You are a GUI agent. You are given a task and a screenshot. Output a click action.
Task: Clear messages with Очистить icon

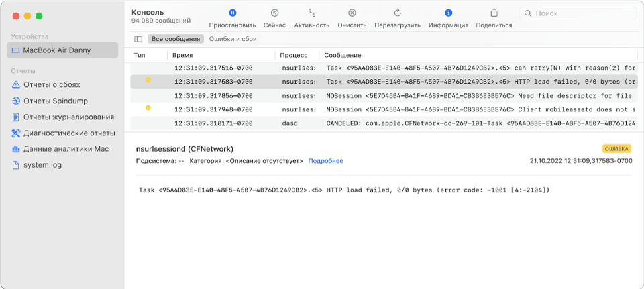(352, 13)
